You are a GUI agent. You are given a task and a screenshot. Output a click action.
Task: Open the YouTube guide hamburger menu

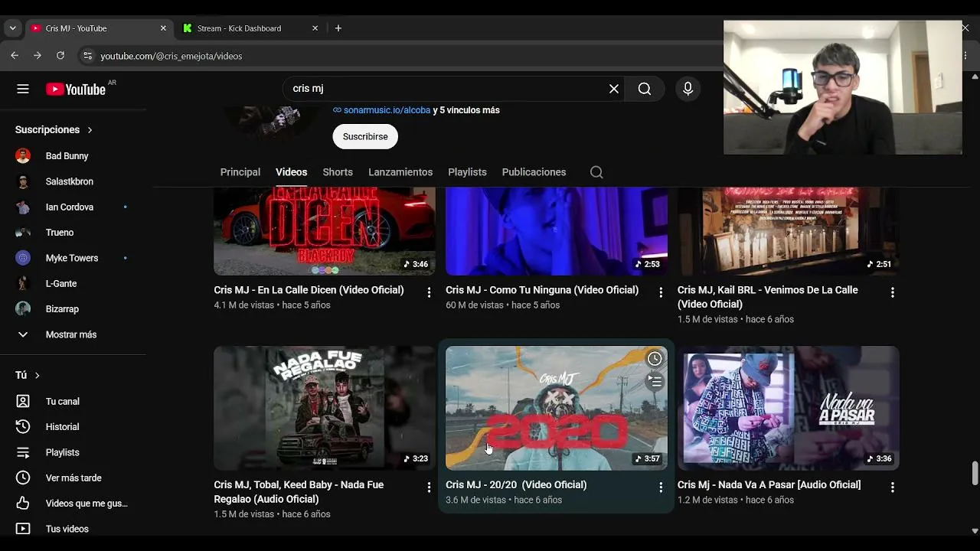point(23,89)
